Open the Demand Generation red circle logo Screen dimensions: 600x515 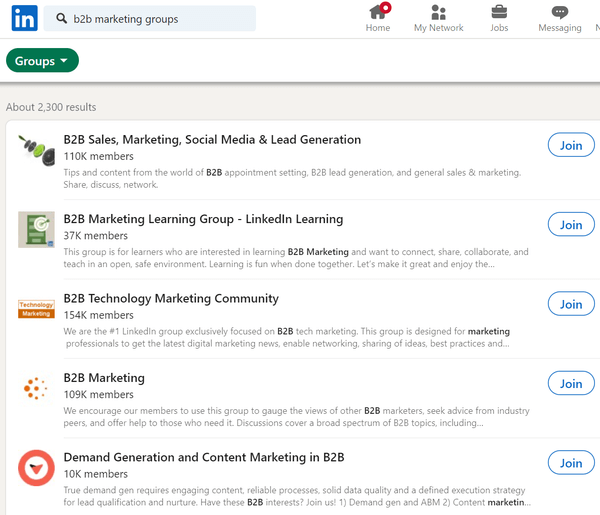click(36, 468)
